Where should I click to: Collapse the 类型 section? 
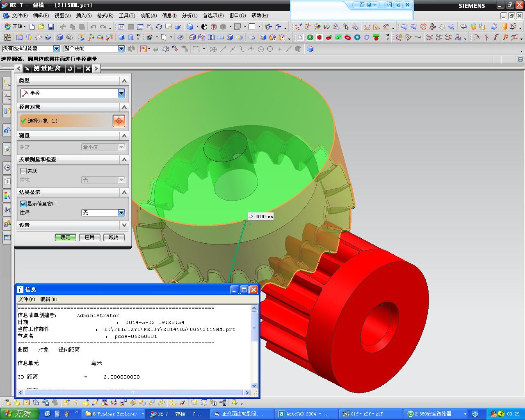tap(124, 80)
